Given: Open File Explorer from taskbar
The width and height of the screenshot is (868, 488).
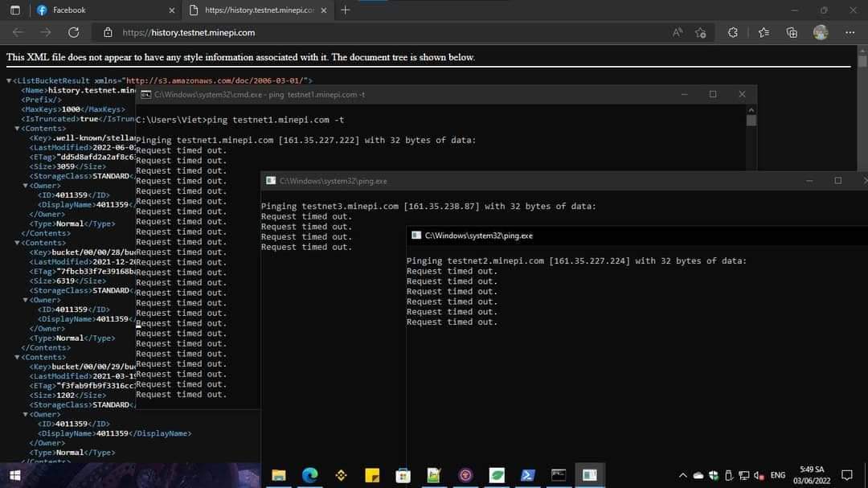Looking at the screenshot, I should pyautogui.click(x=278, y=475).
